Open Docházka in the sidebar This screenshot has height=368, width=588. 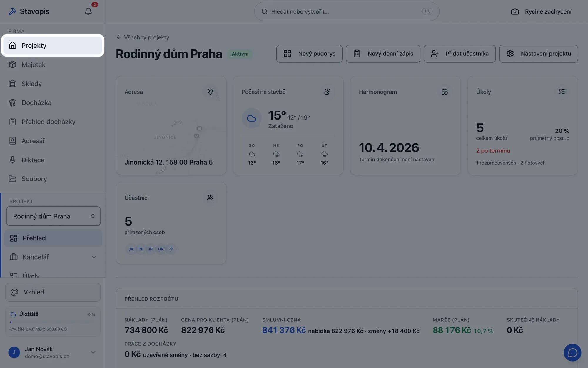pos(53,102)
